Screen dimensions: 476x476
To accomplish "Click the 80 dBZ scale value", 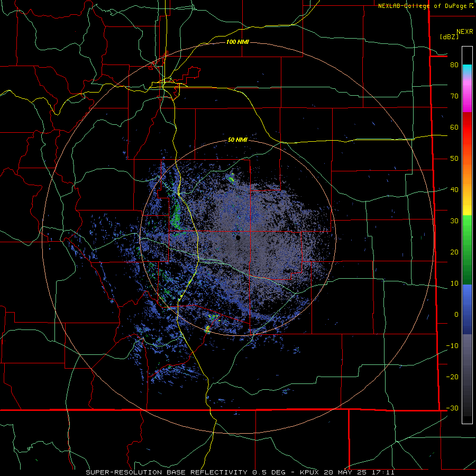I will 454,65.
